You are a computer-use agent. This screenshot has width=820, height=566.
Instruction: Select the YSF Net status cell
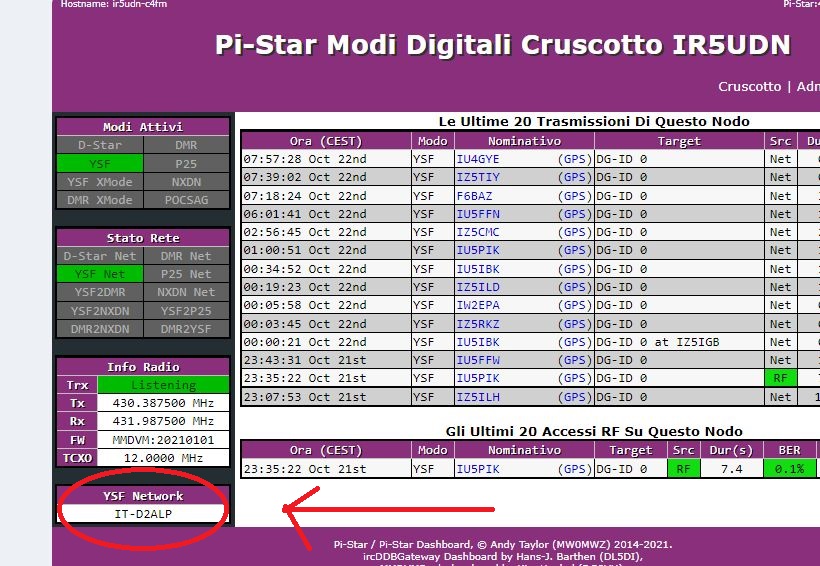tap(100, 274)
